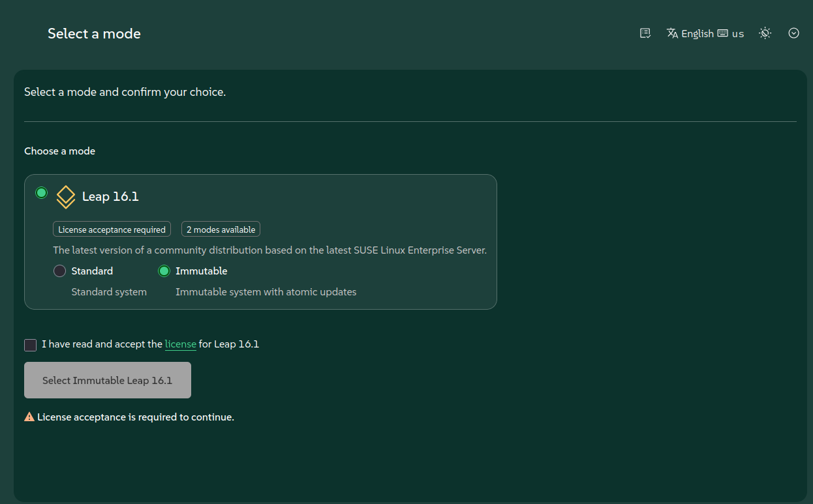Click the Choose a mode label
Image resolution: width=813 pixels, height=504 pixels.
(x=60, y=151)
